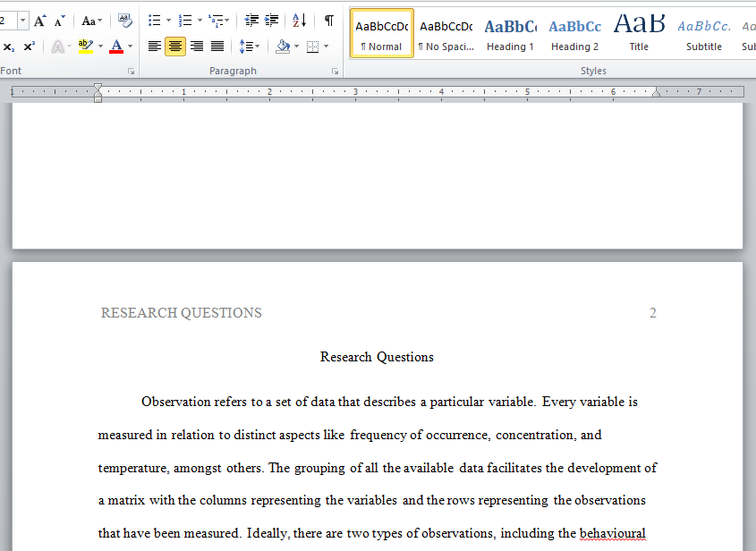756x551 pixels.
Task: Open Font dialog box launcher
Action: pyautogui.click(x=131, y=72)
